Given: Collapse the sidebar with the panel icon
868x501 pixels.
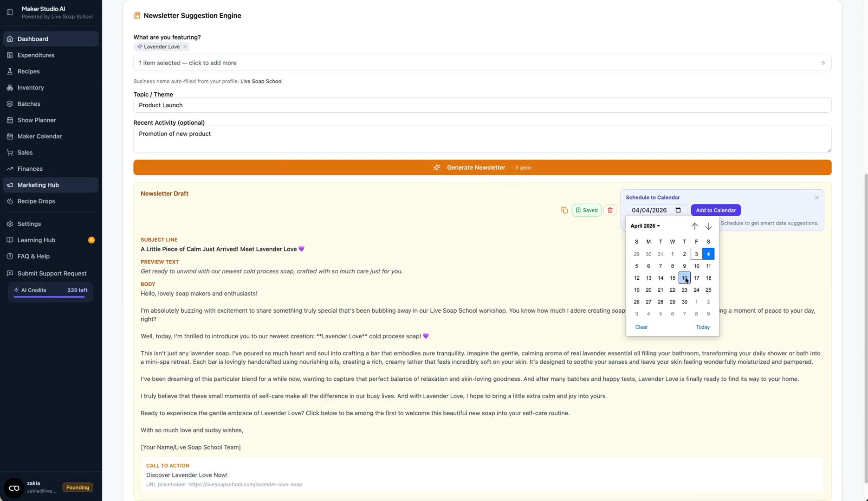Looking at the screenshot, I should point(10,12).
